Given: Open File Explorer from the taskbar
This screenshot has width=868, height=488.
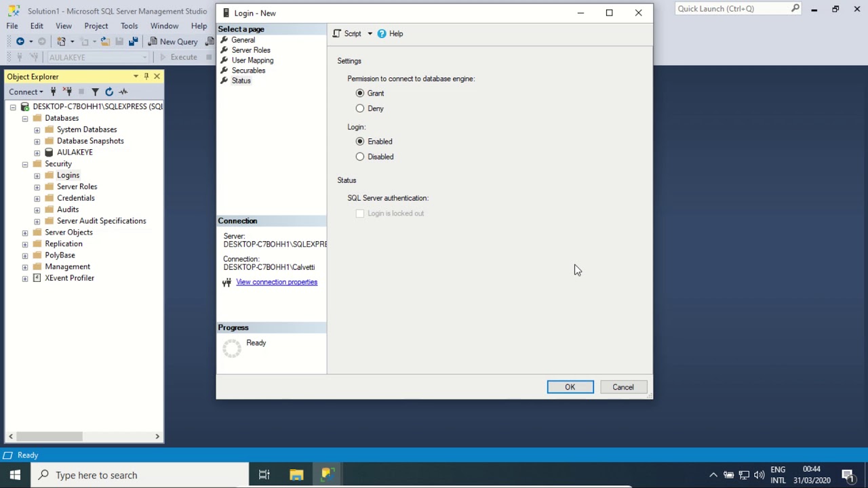Looking at the screenshot, I should coord(296,475).
